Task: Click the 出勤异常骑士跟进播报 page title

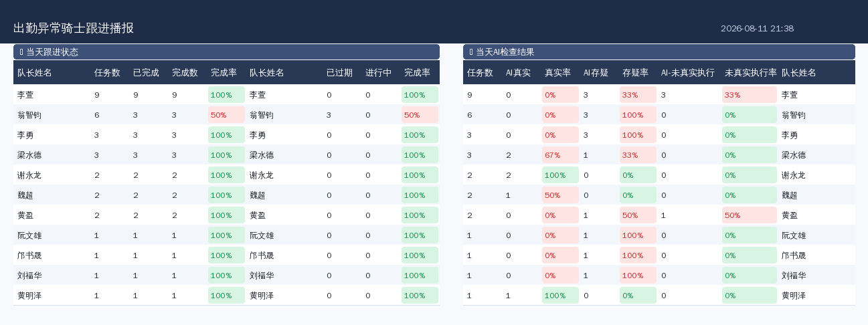Action: click(74, 28)
